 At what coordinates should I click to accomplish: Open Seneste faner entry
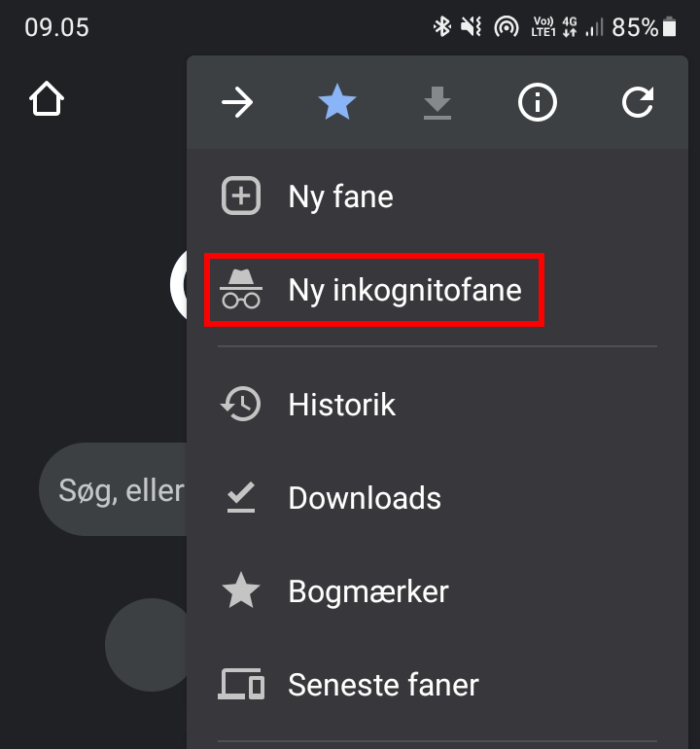tap(383, 685)
